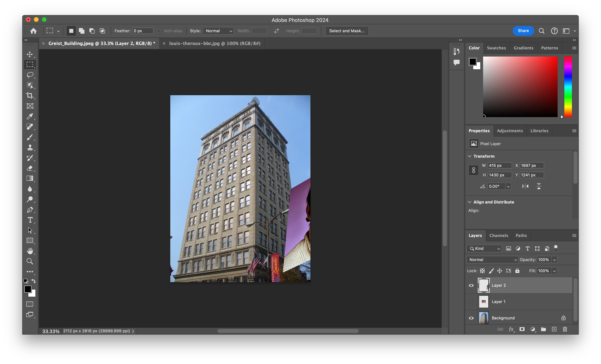Switch to the Channels tab

coord(499,235)
